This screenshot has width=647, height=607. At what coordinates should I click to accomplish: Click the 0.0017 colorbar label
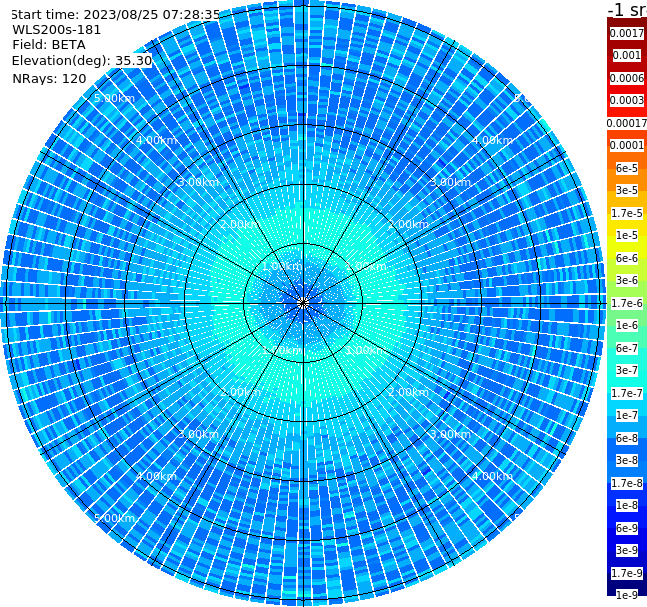[627, 33]
